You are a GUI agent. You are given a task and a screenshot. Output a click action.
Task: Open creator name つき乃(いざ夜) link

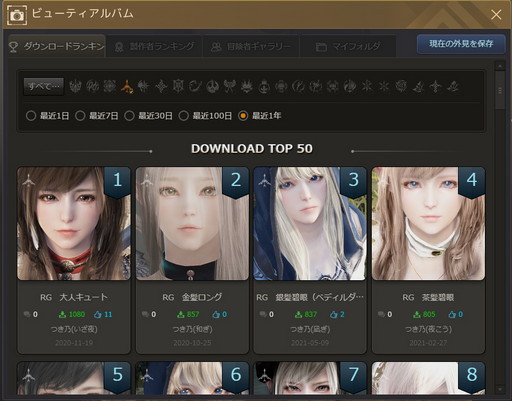click(74, 329)
